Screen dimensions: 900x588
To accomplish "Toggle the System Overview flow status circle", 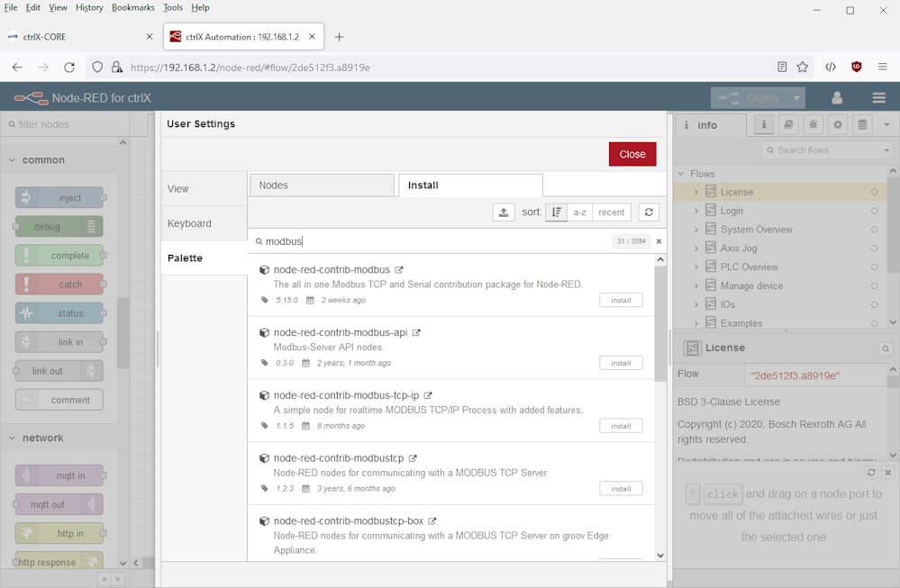I will pos(874,230).
